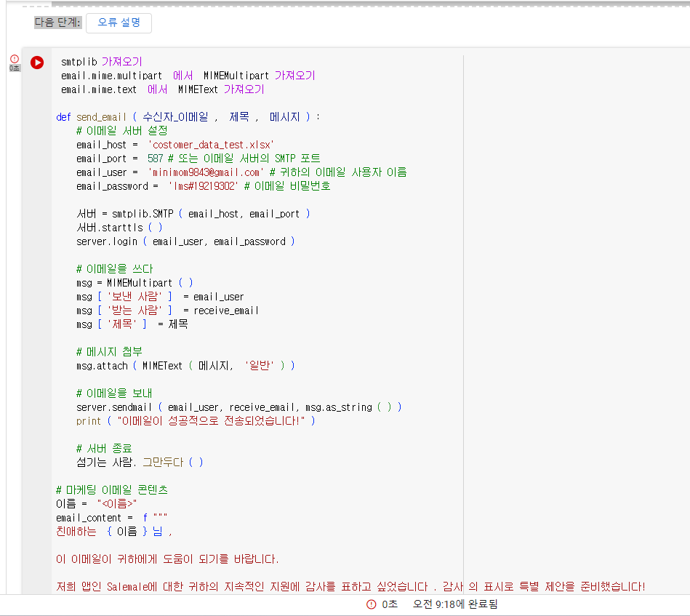Click the email_port value 587
690x616 pixels.
tap(156, 159)
